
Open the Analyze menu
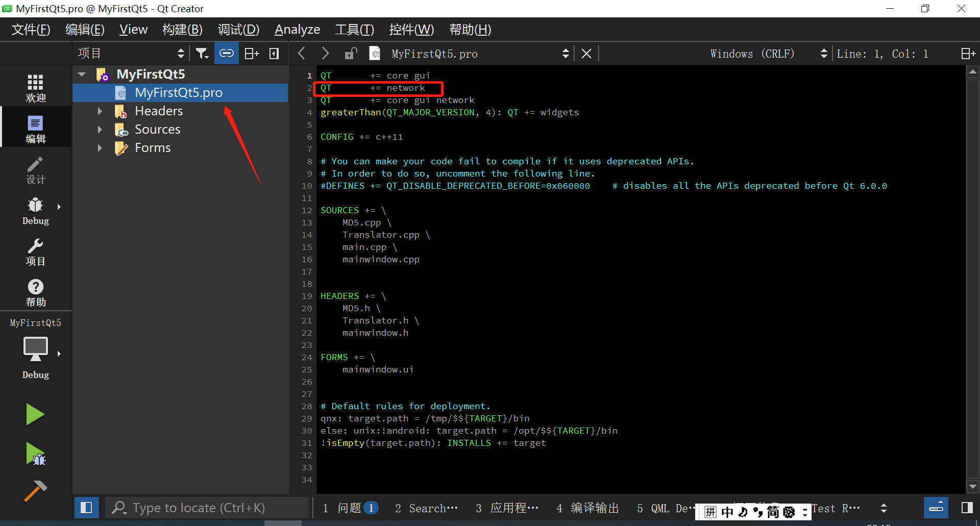click(x=297, y=29)
